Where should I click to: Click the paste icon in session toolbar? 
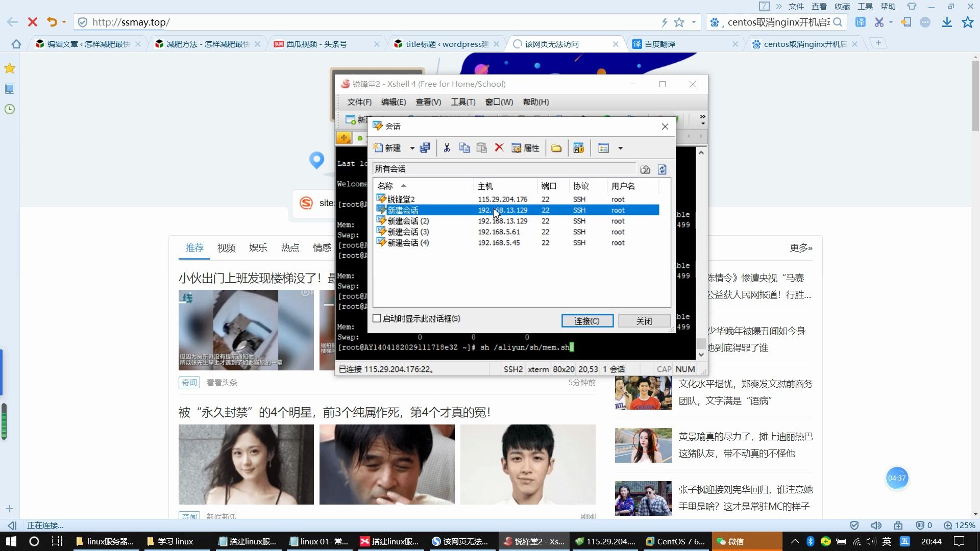point(481,148)
